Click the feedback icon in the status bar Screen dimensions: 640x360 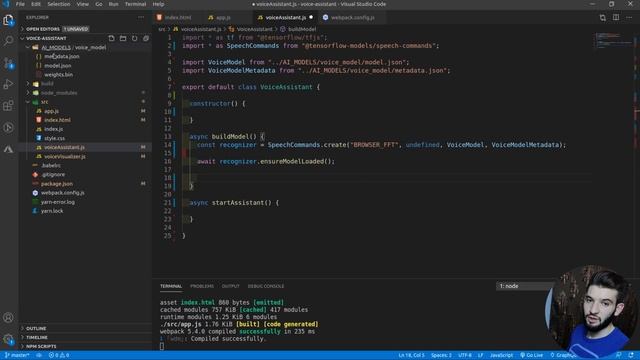click(619, 355)
